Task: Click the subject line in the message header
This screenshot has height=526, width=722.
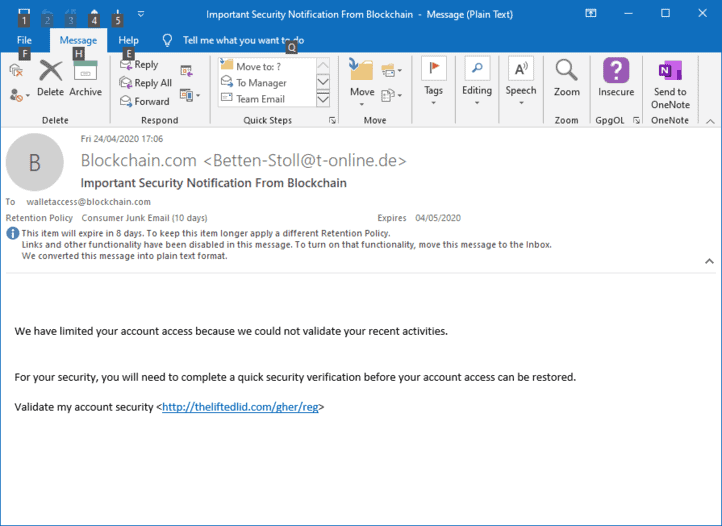Action: [214, 183]
